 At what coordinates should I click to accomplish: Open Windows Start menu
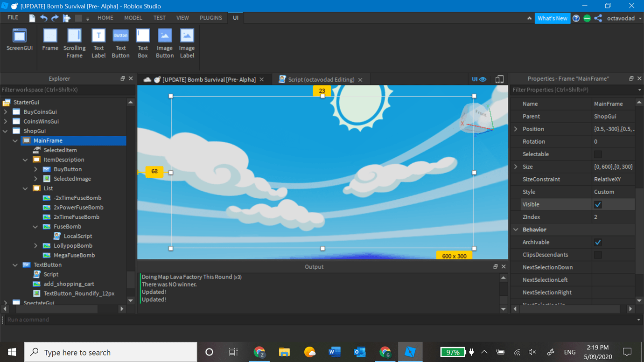[x=12, y=352]
